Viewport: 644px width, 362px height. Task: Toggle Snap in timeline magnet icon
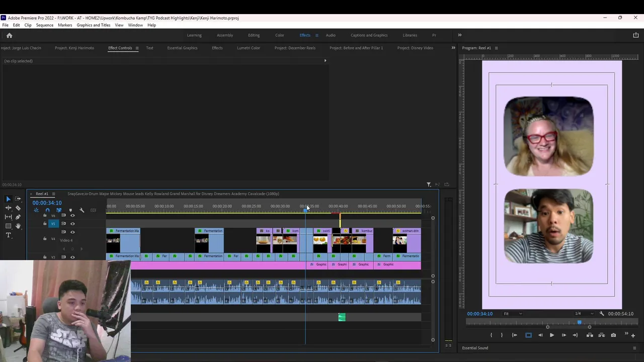[x=47, y=210]
